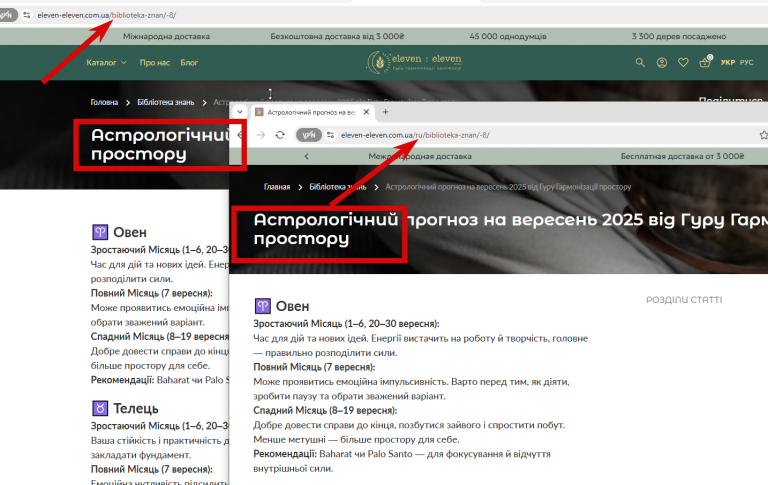Open the user account profile icon
768x485 pixels.
662,63
